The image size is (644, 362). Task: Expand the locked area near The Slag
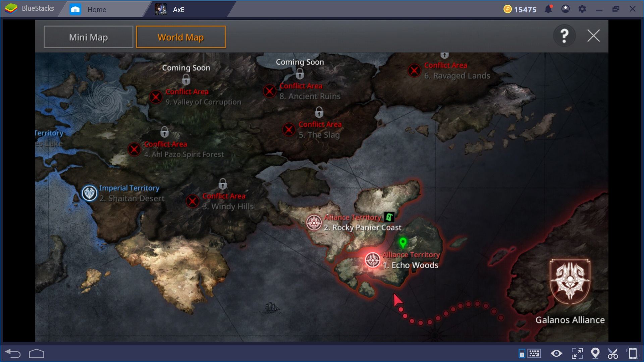[319, 113]
